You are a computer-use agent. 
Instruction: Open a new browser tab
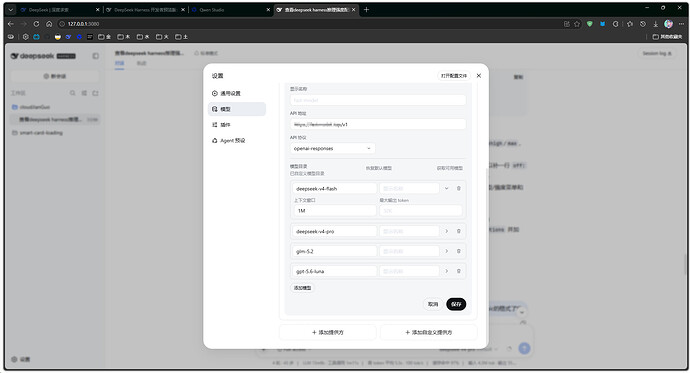click(x=366, y=10)
